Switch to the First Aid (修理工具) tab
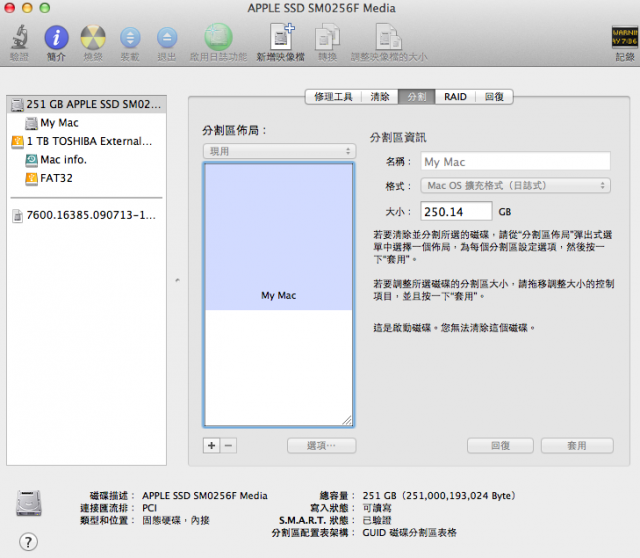640x558 pixels. (x=333, y=97)
